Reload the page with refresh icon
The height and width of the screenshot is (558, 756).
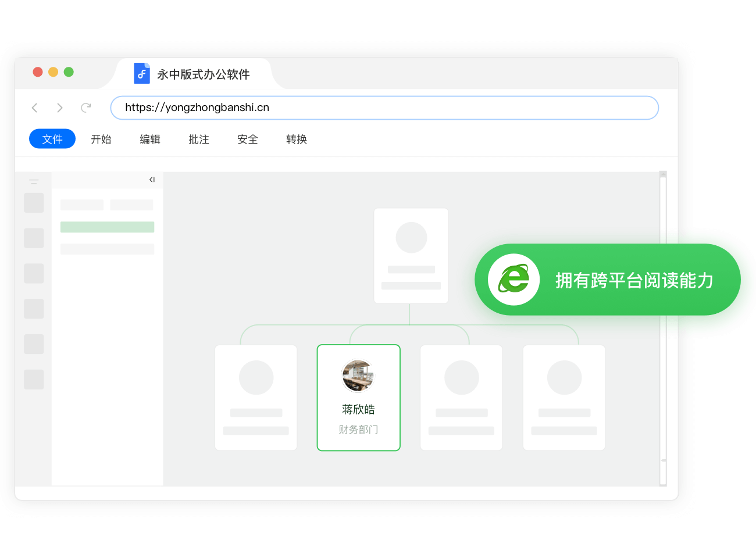86,108
